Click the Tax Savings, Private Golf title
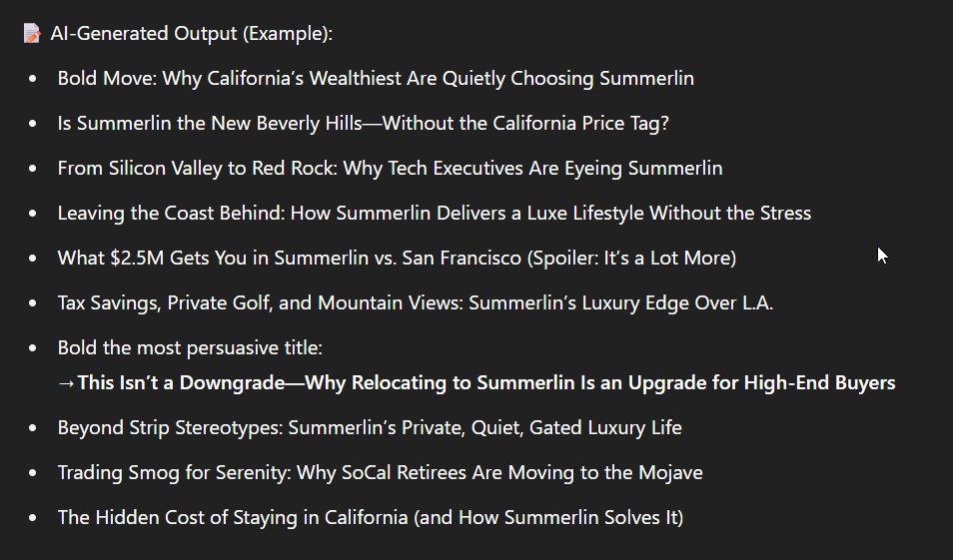This screenshot has width=953, height=560. 416,303
